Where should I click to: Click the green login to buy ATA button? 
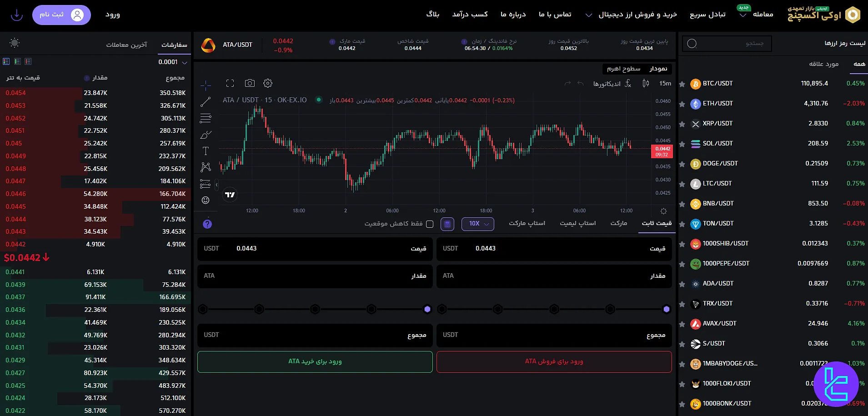315,361
